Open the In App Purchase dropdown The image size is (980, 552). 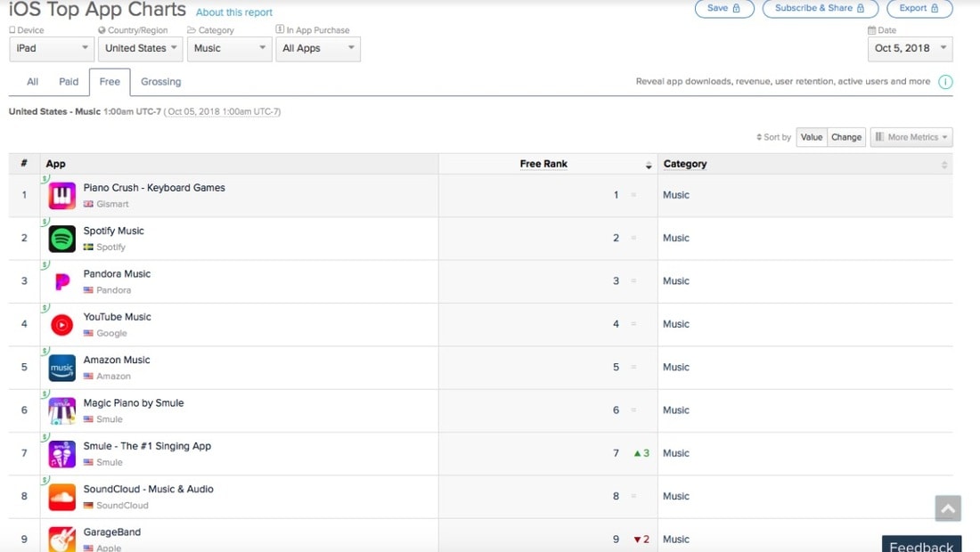[317, 49]
